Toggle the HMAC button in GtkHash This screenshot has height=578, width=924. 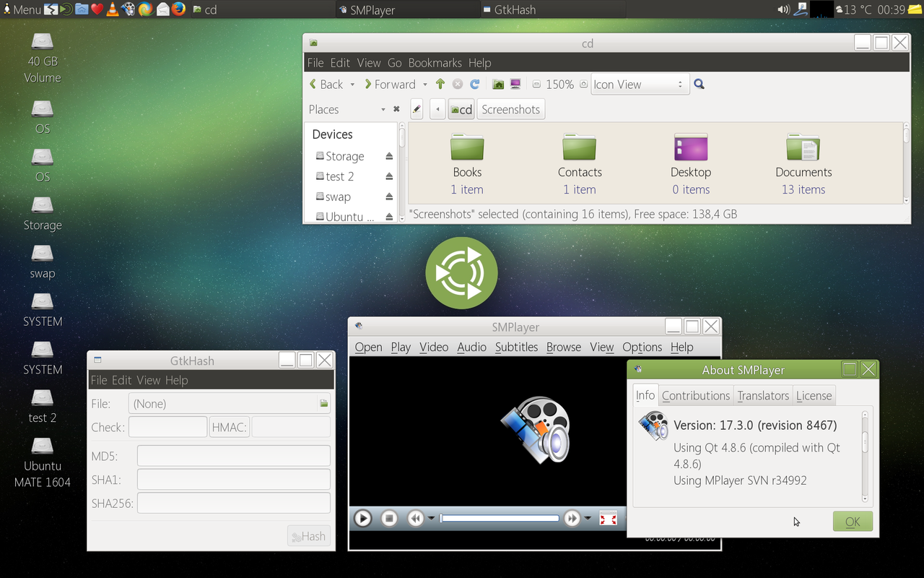click(x=230, y=427)
